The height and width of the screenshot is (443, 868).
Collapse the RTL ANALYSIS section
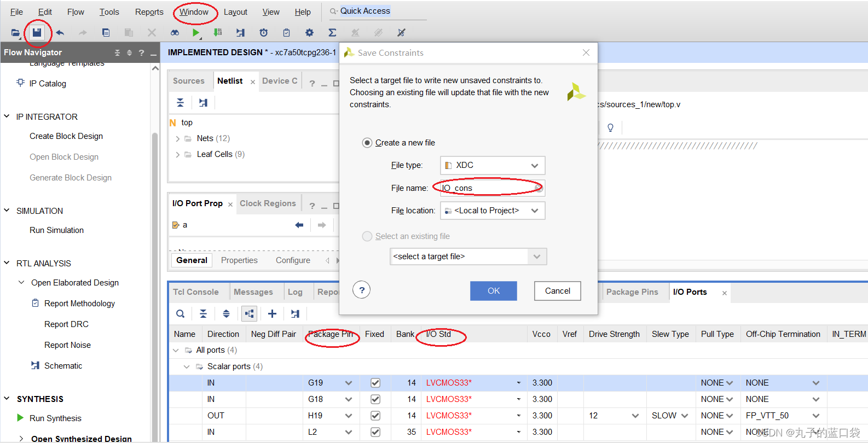click(7, 263)
